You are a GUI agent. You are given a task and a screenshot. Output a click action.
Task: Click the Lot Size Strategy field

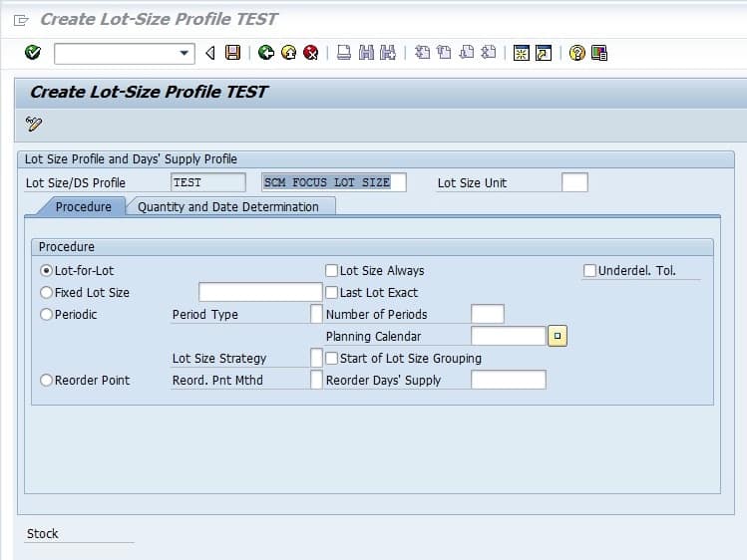tap(316, 358)
